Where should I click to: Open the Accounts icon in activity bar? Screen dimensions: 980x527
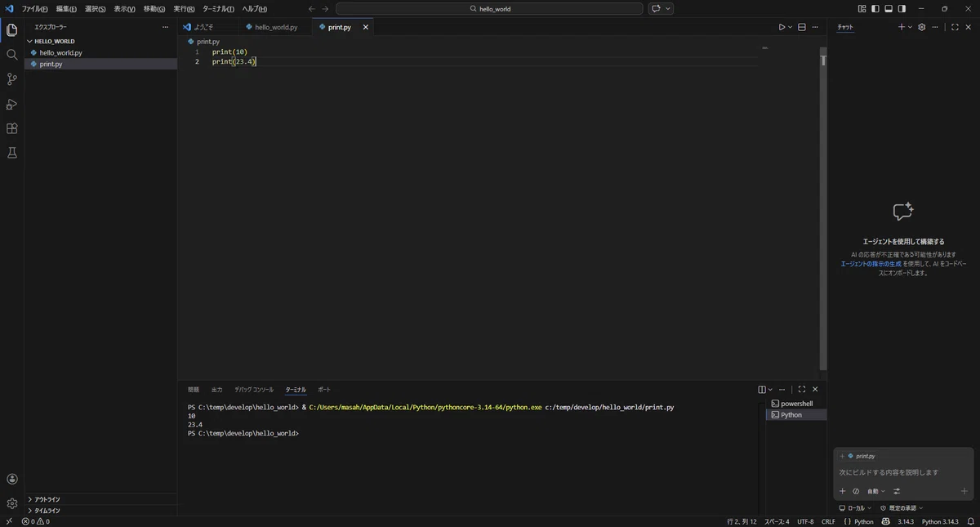[11, 480]
